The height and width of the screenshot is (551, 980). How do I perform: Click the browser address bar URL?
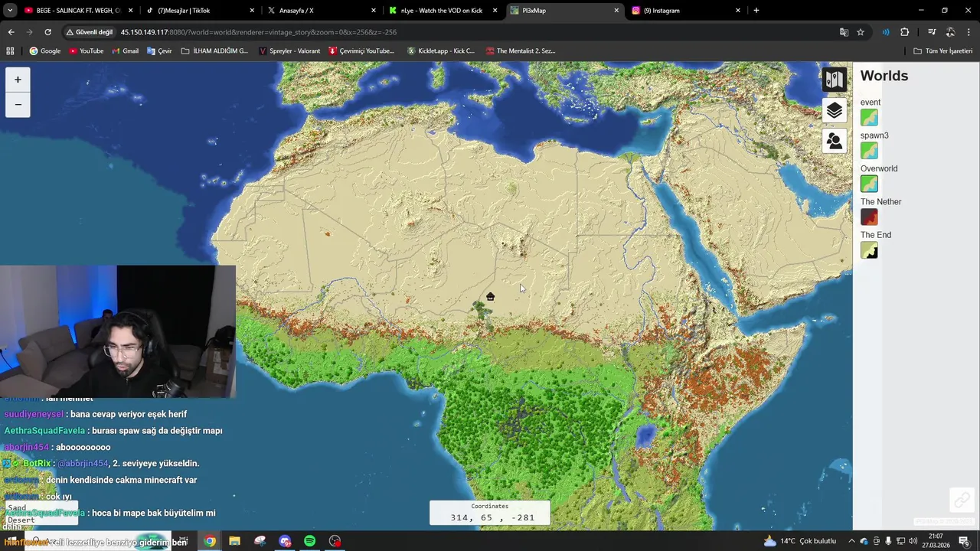coord(258,32)
